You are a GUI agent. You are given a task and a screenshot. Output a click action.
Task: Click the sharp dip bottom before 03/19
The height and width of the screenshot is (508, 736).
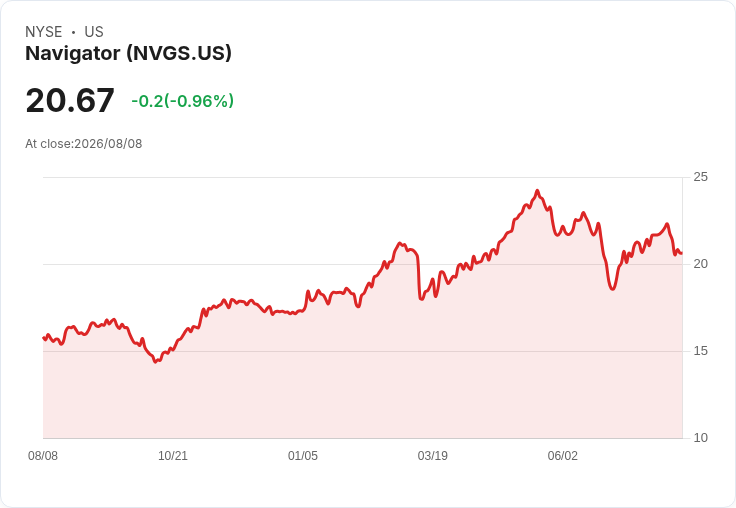[x=422, y=299]
